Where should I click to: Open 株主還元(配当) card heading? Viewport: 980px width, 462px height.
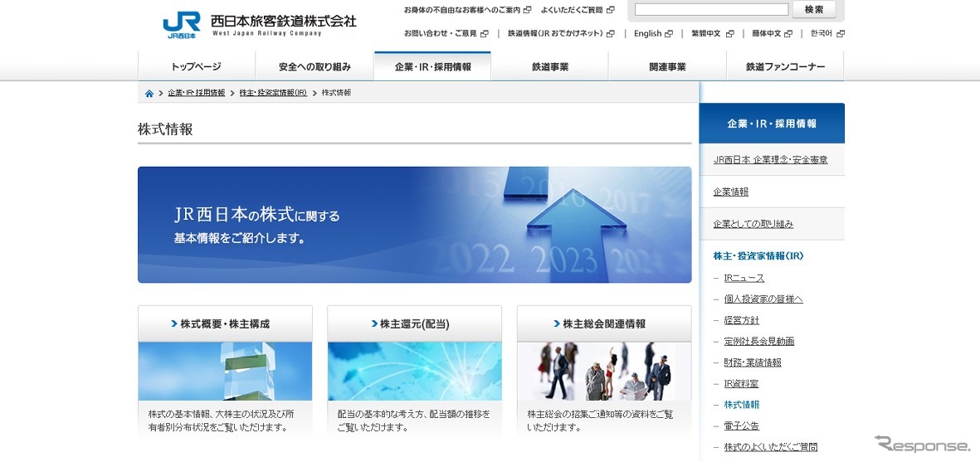(x=414, y=323)
